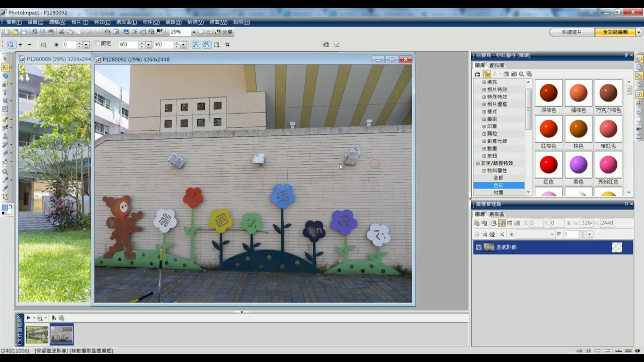Open the 29% zoom level dropdown
Image resolution: width=644 pixels, height=362 pixels.
tap(194, 32)
